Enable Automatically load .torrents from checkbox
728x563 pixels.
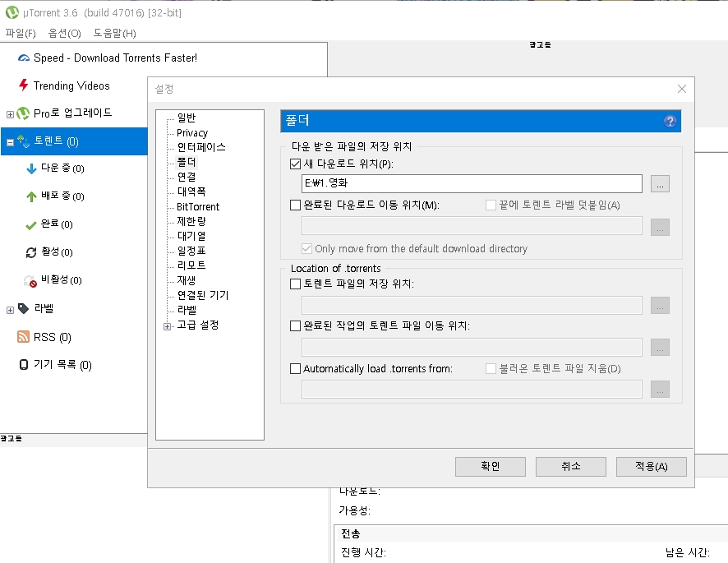pyautogui.click(x=295, y=369)
